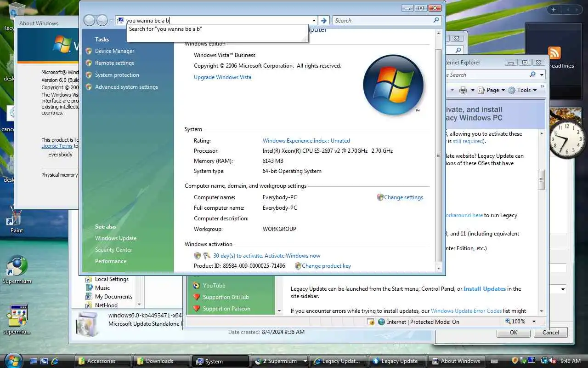Click the '30 day(s) to activate' link
Screen dimensions: 588x368
coord(266,256)
